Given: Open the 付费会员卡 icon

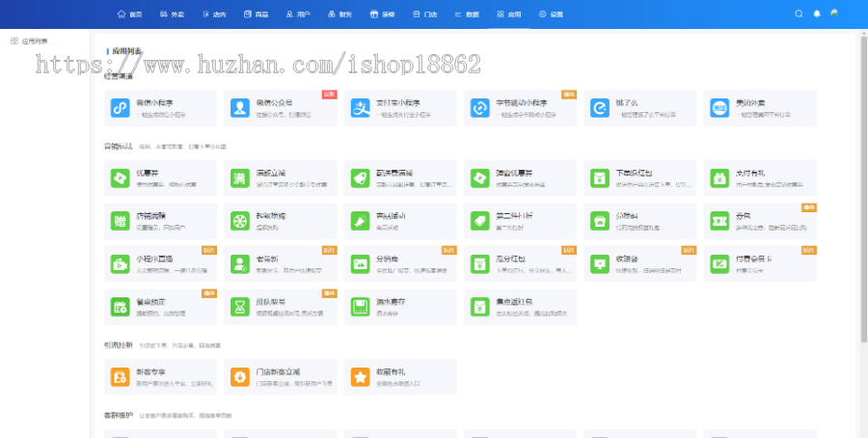Looking at the screenshot, I should [x=719, y=264].
